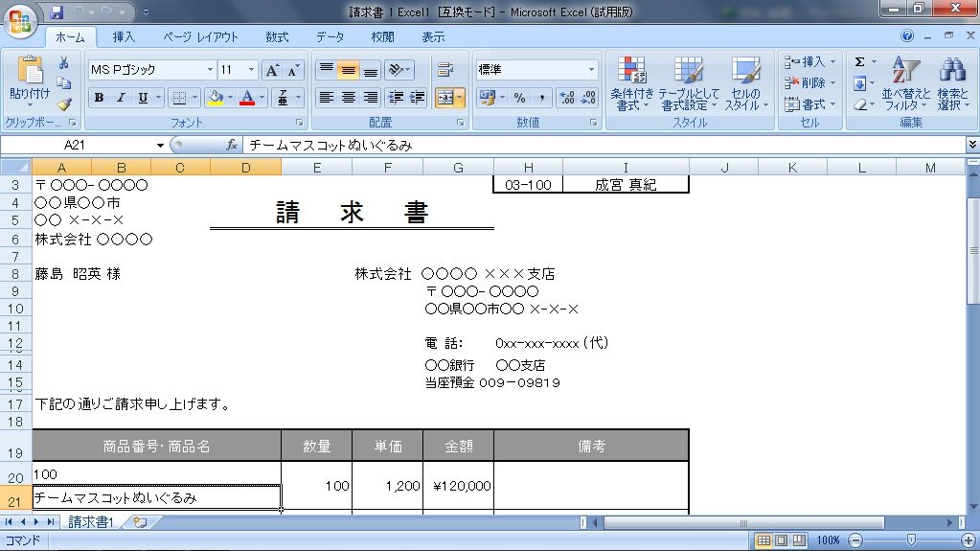The image size is (980, 551).
Task: Apply accounting currency format icon
Action: (487, 98)
